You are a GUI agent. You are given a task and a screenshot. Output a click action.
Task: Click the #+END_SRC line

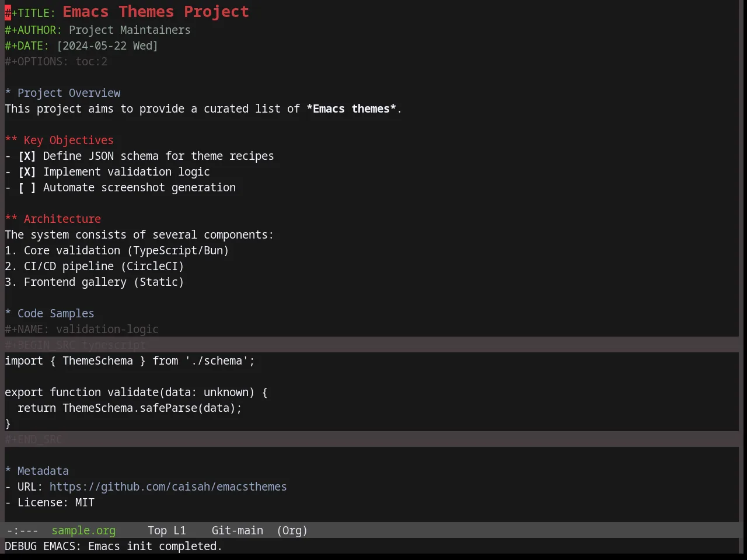(x=33, y=439)
